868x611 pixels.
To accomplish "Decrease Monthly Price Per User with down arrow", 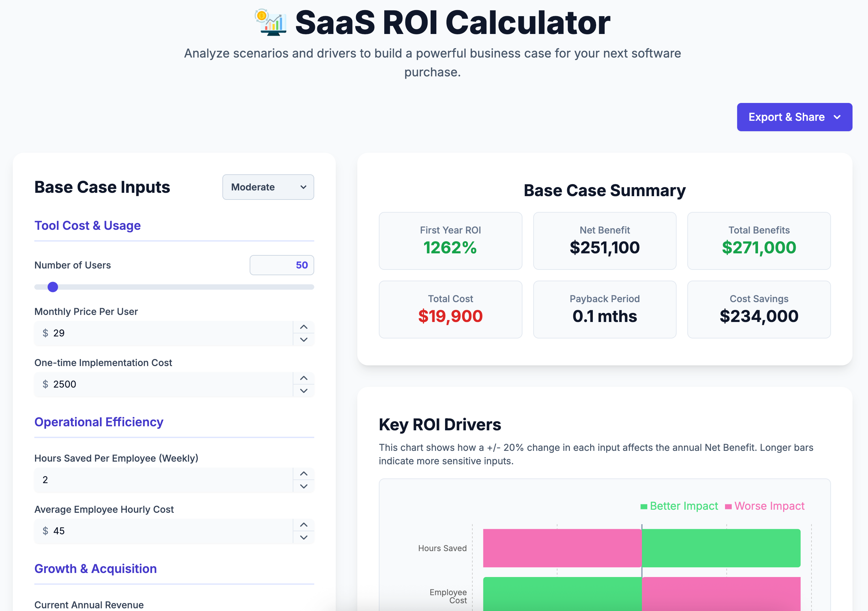I will 303,339.
